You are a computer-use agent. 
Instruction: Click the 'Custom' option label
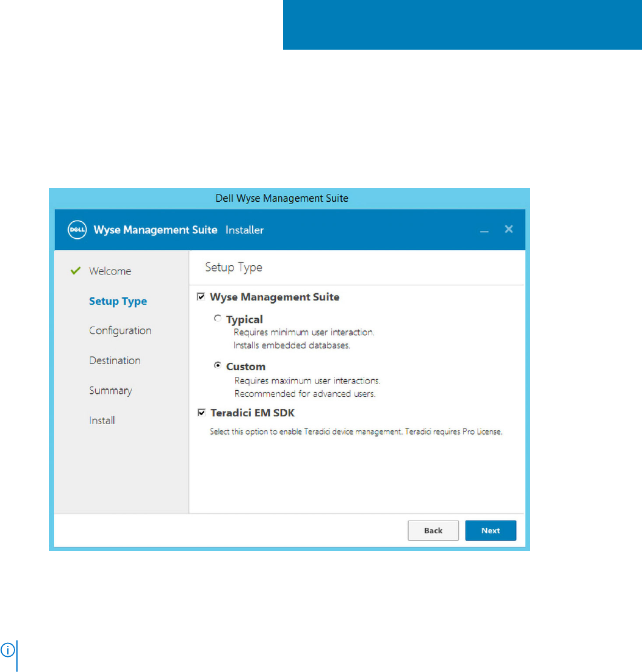pyautogui.click(x=246, y=367)
